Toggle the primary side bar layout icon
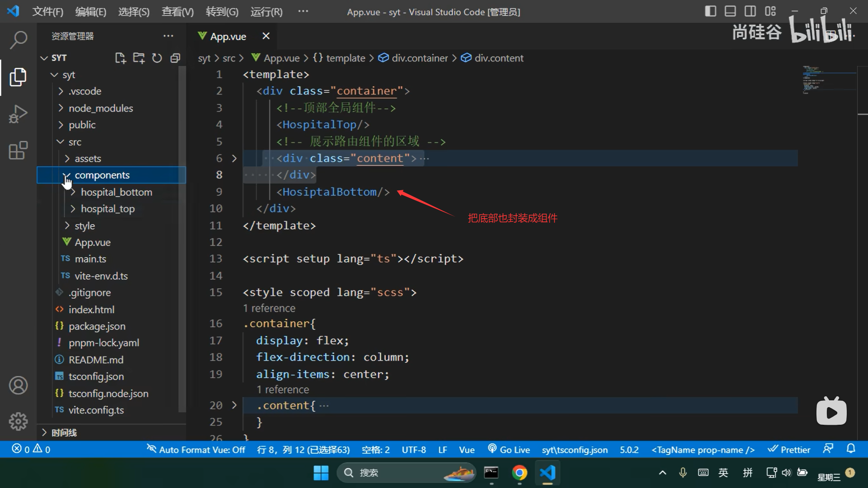This screenshot has height=488, width=868. point(710,11)
